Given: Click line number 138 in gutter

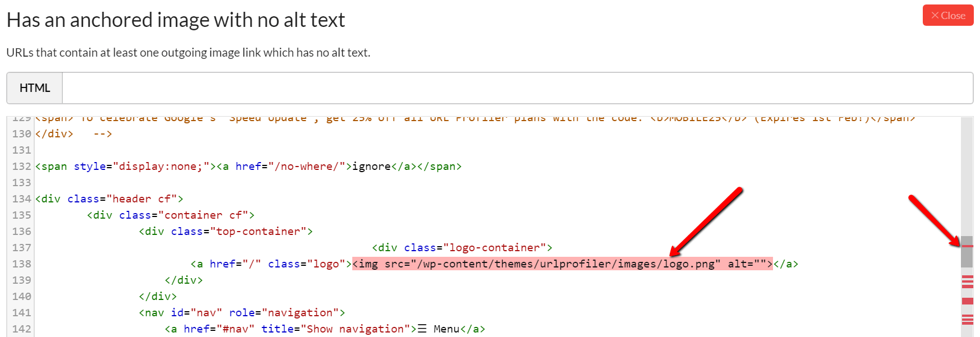Looking at the screenshot, I should coord(21,264).
